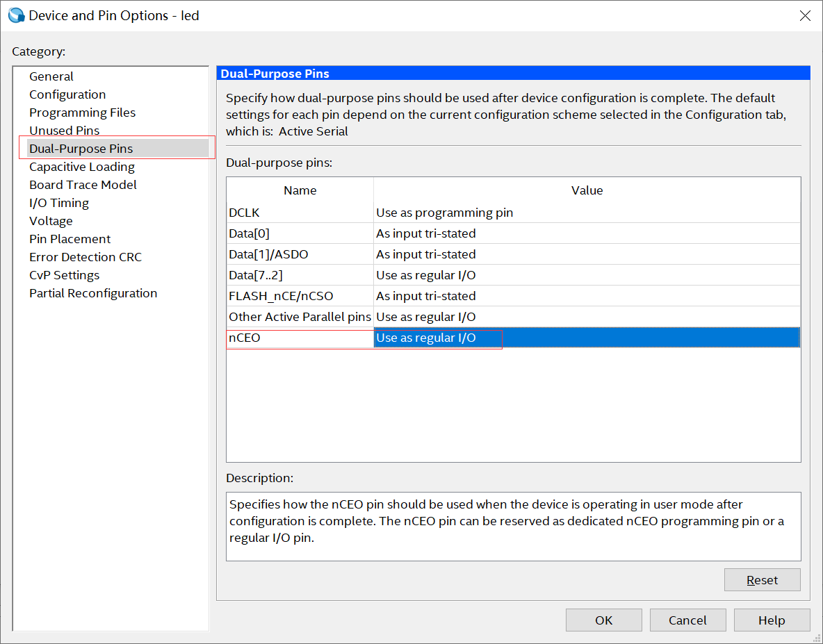Image resolution: width=823 pixels, height=644 pixels.
Task: Confirm settings with OK button
Action: [x=603, y=620]
